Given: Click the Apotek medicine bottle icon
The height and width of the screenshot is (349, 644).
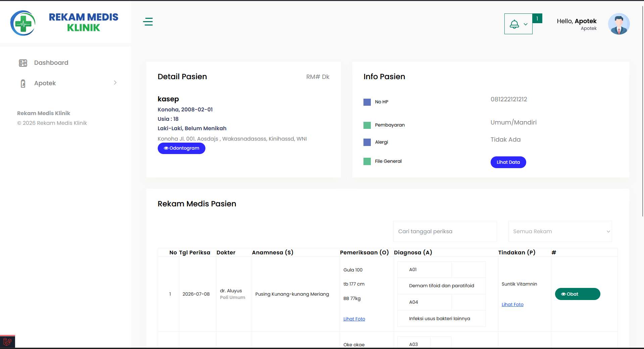Looking at the screenshot, I should (x=23, y=83).
